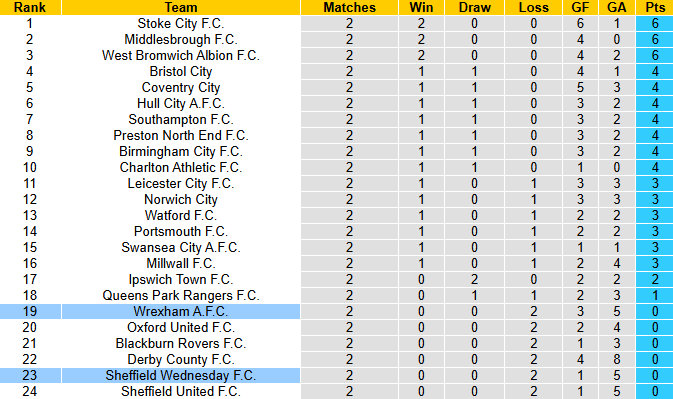Select the Stoke City F.C. team name
The width and height of the screenshot is (673, 399).
pyautogui.click(x=181, y=23)
